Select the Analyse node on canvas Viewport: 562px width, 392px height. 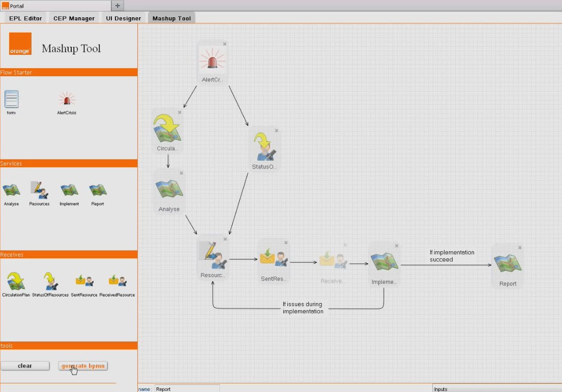(169, 192)
